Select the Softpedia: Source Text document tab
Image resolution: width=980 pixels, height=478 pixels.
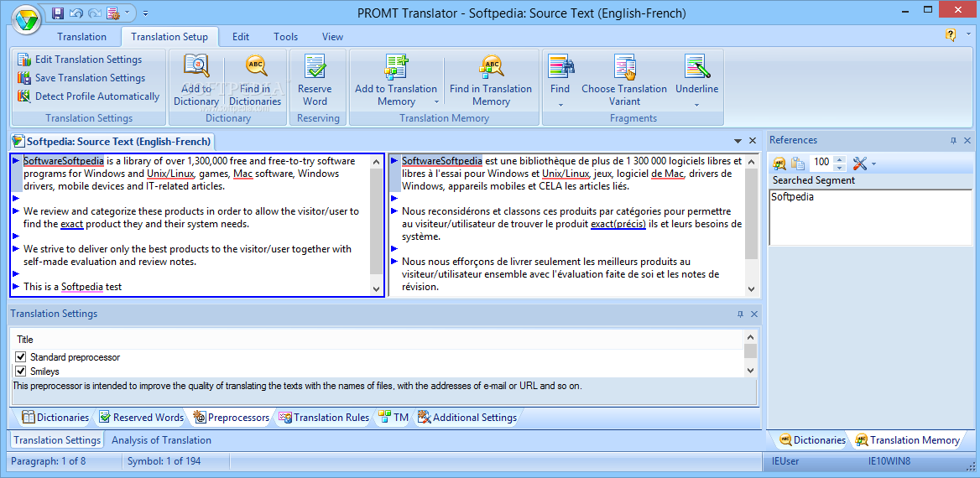coord(113,141)
